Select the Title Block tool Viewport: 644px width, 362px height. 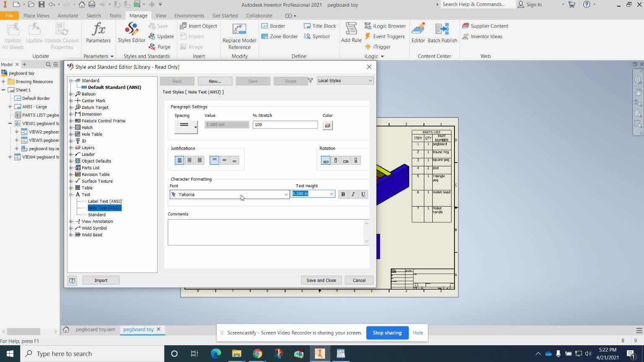click(320, 26)
